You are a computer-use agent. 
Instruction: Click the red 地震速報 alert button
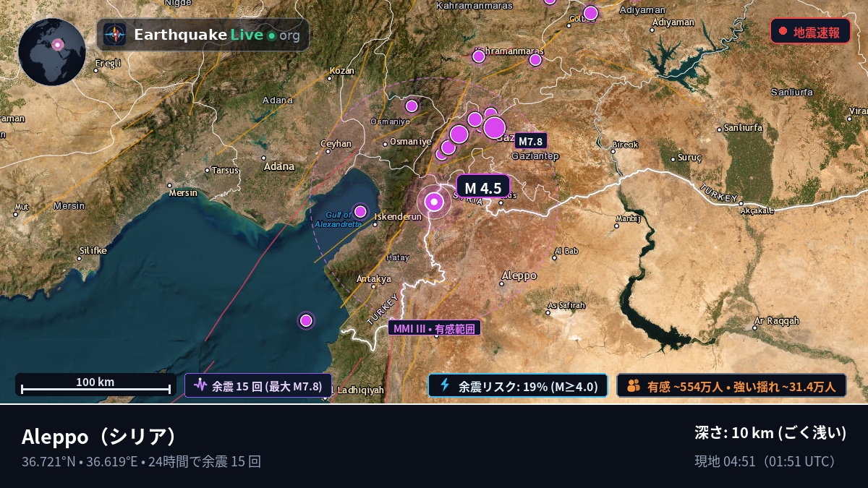(x=810, y=31)
